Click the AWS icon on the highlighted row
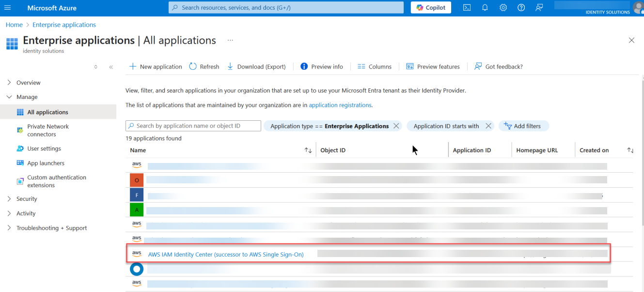Image resolution: width=644 pixels, height=292 pixels. point(137,253)
